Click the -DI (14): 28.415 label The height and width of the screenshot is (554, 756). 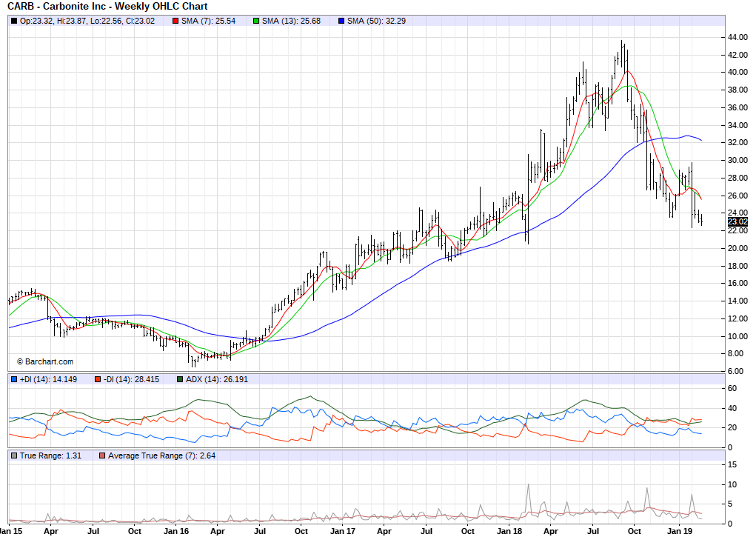(x=131, y=379)
